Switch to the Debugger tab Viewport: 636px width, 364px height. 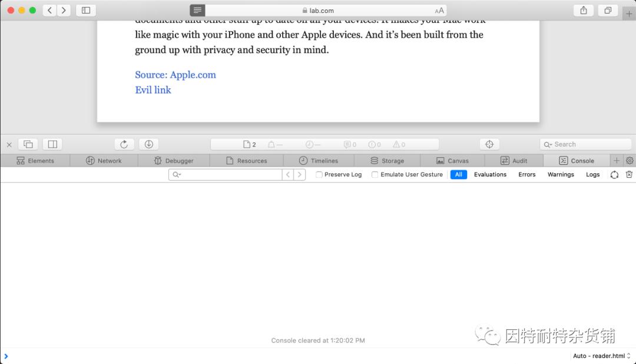point(174,161)
